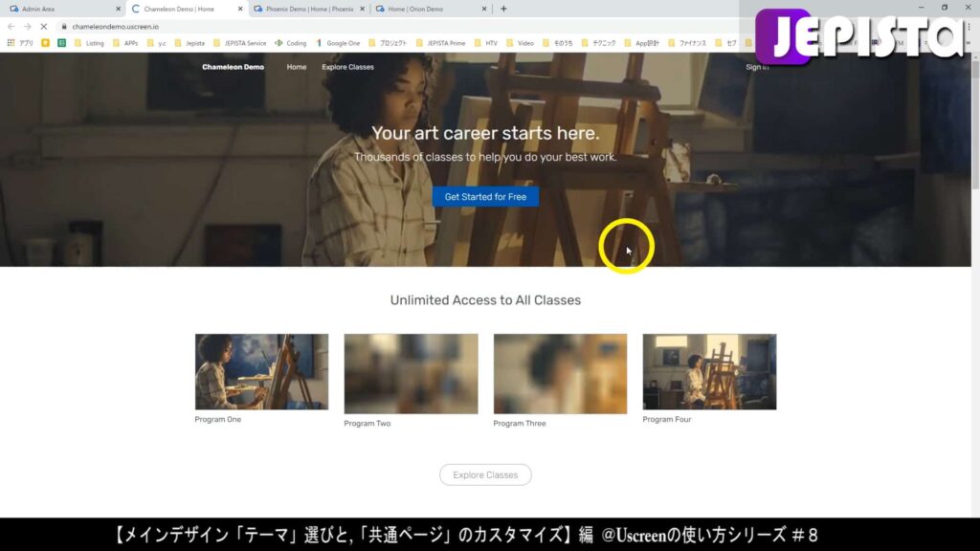
Task: Click the browser forward arrow
Action: [27, 26]
